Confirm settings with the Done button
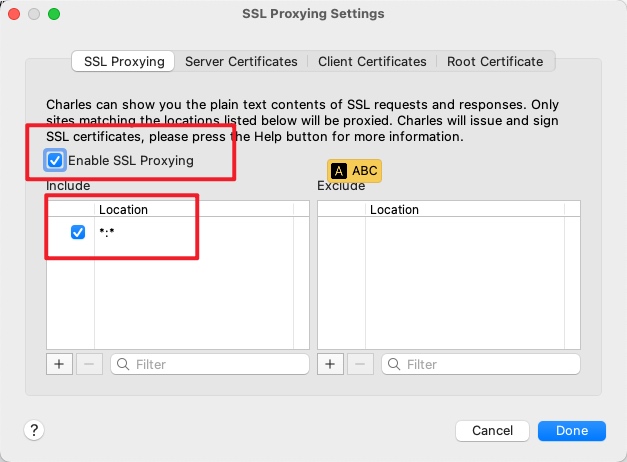This screenshot has width=627, height=462. (x=572, y=431)
